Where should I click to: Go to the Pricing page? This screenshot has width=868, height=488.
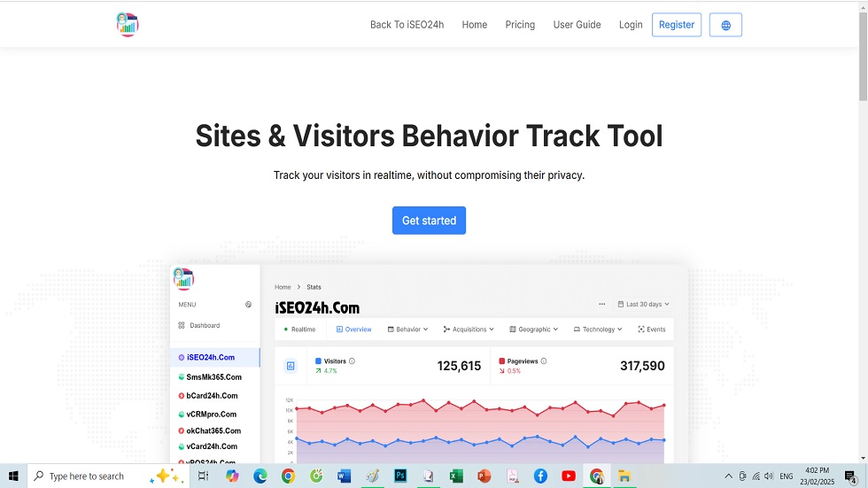click(x=520, y=25)
